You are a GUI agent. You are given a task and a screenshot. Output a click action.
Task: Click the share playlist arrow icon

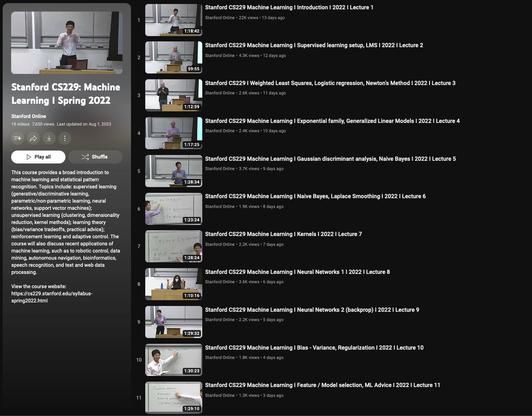click(x=33, y=139)
